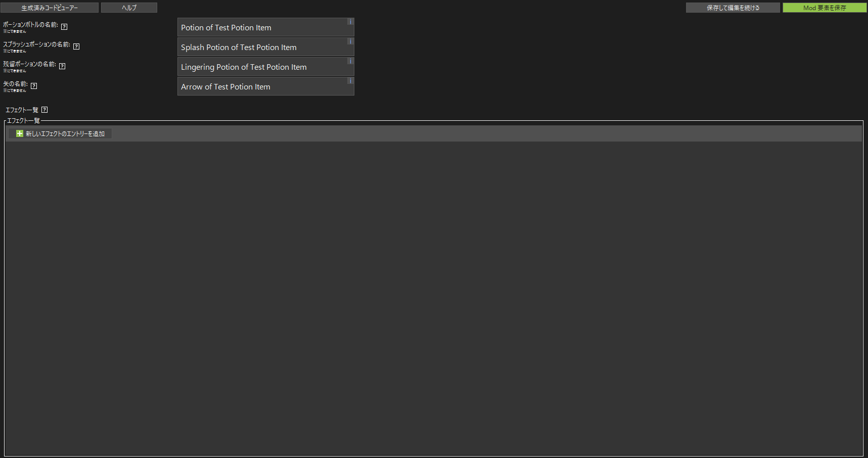
Task: Click the info icon in the Splash Potion field
Action: 350,41
